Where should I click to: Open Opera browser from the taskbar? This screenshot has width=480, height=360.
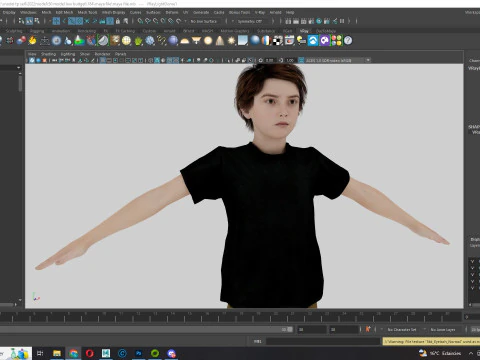(x=90, y=353)
